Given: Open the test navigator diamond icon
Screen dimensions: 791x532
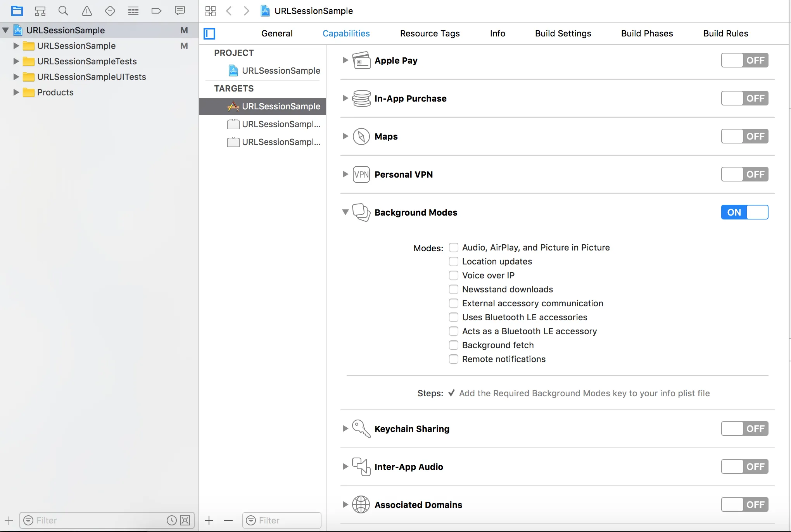Looking at the screenshot, I should (110, 11).
